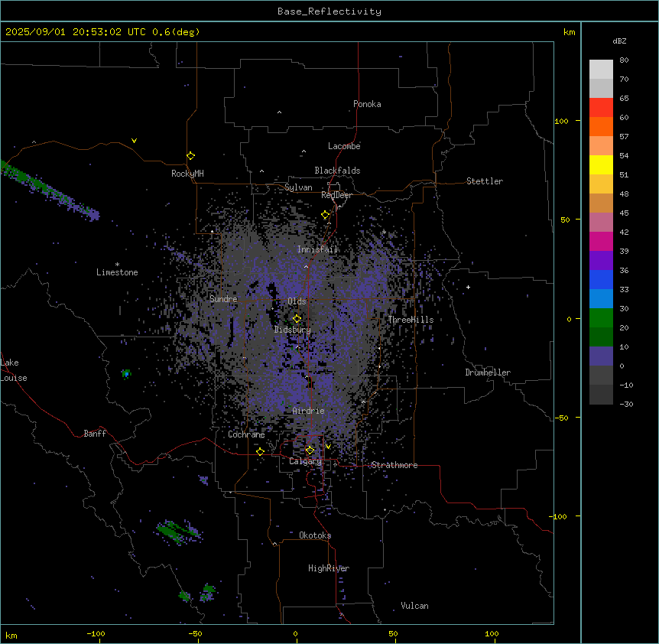
Task: Select the yellow V marker northwest of RockyMH
Action: click(x=134, y=141)
